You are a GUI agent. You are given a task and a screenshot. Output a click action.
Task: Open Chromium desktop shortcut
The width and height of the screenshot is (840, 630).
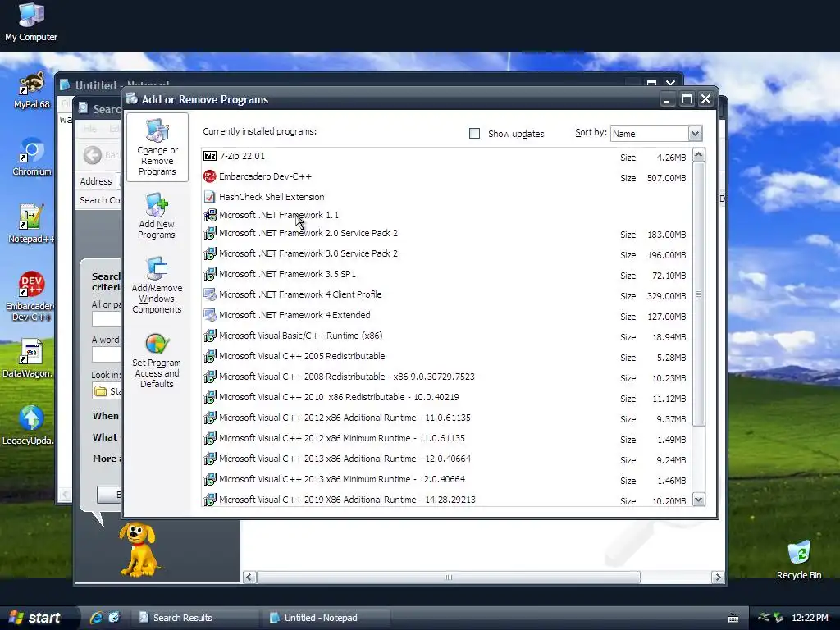tap(31, 157)
